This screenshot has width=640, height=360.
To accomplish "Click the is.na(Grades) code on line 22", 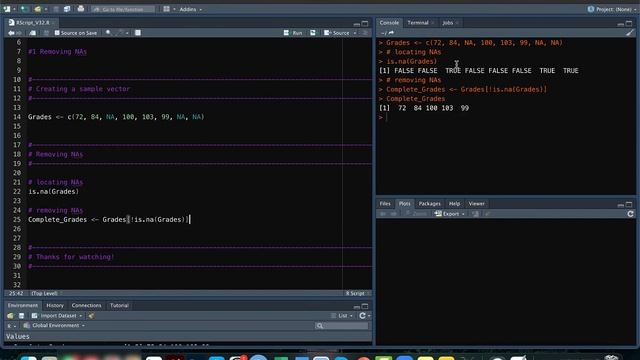I will (x=53, y=191).
